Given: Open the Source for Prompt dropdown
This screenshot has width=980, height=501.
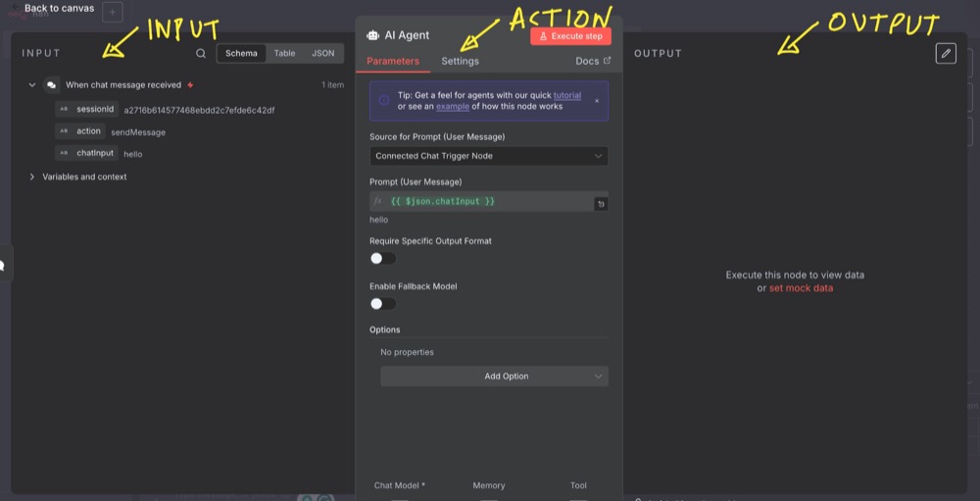Looking at the screenshot, I should (488, 156).
